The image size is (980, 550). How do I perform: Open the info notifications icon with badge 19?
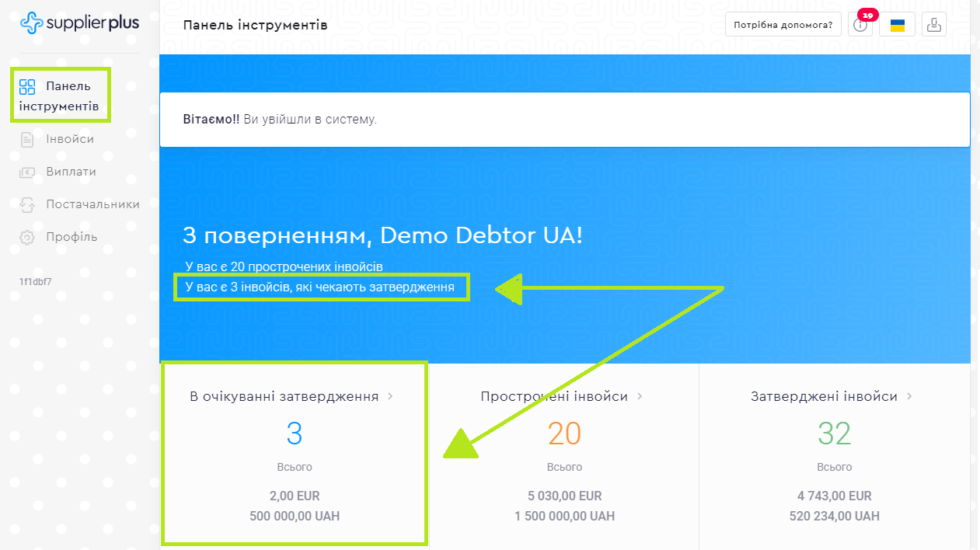pos(860,25)
